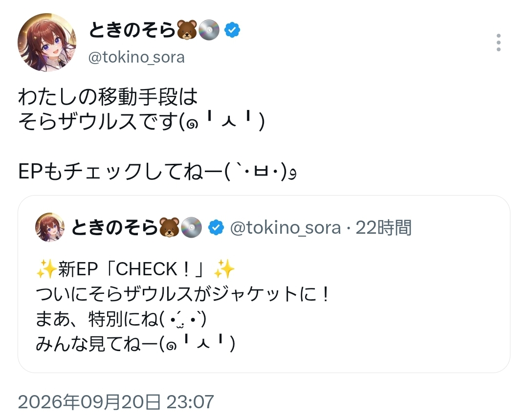Click the verified badge in quoted tweet
Viewport: 528px width, 420px height.
[216, 228]
